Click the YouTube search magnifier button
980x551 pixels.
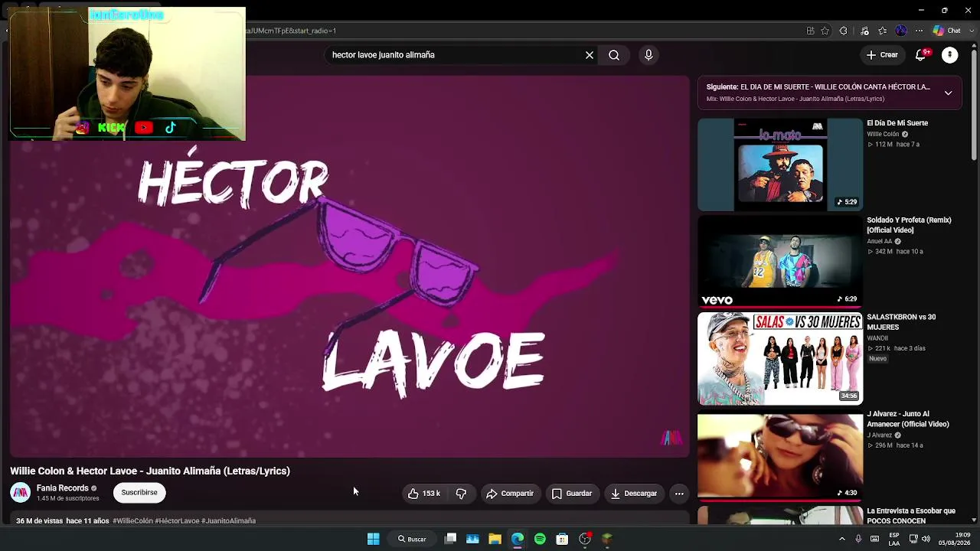coord(614,55)
